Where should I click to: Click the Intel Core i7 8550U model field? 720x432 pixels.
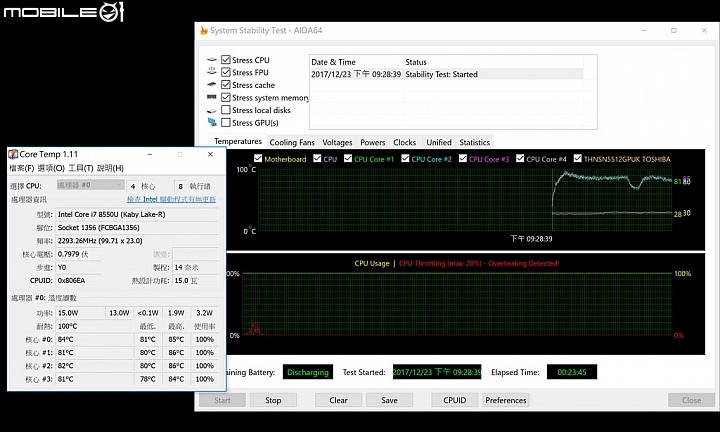click(x=137, y=214)
